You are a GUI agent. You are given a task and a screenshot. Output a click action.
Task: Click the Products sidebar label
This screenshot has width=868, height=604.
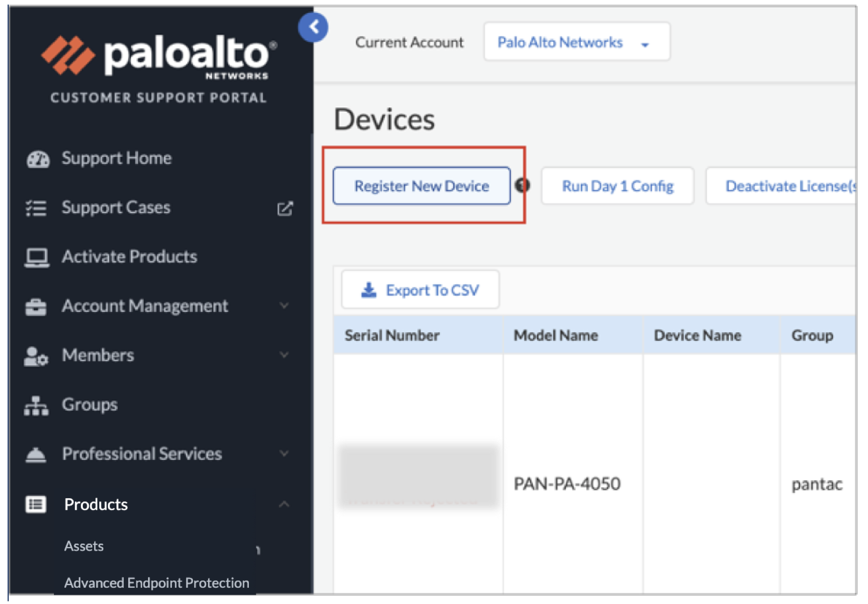click(x=96, y=504)
